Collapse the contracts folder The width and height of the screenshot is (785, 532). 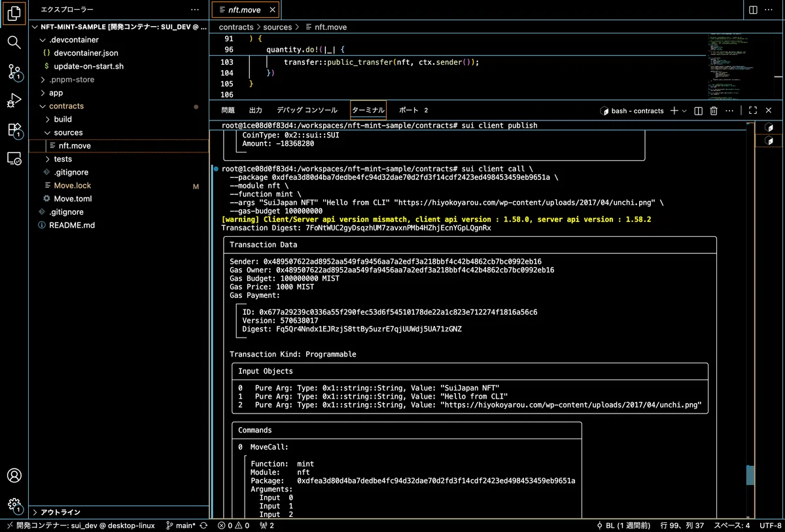click(x=118, y=106)
